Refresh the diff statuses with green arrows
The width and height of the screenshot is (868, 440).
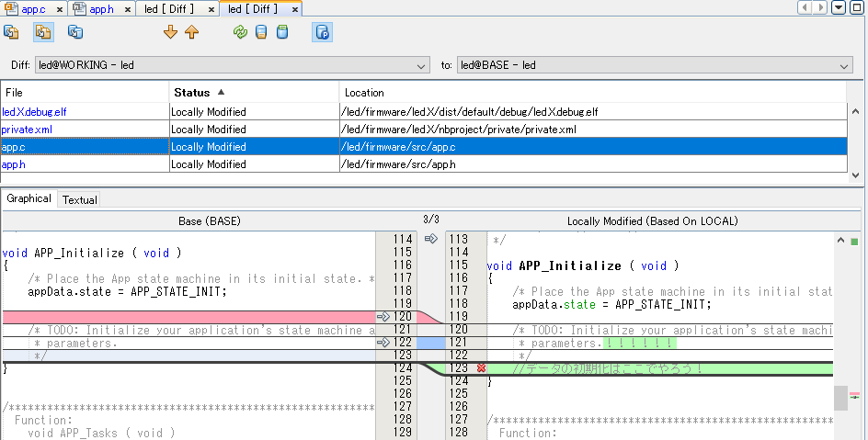point(240,32)
